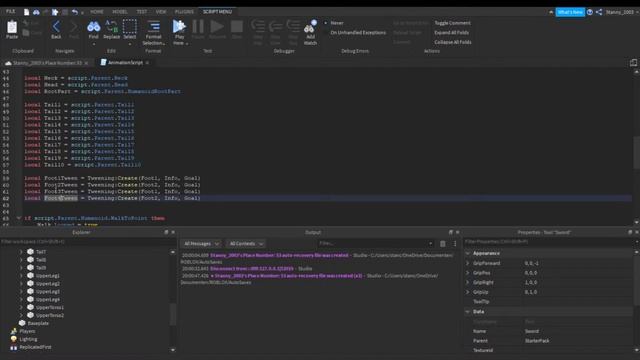Collapse the Appearance properties section

tap(468, 253)
